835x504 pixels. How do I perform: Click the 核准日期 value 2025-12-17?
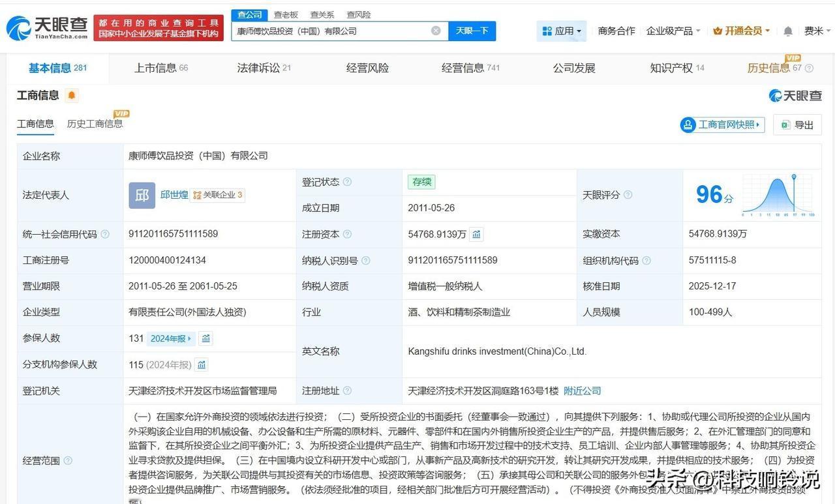pos(712,286)
